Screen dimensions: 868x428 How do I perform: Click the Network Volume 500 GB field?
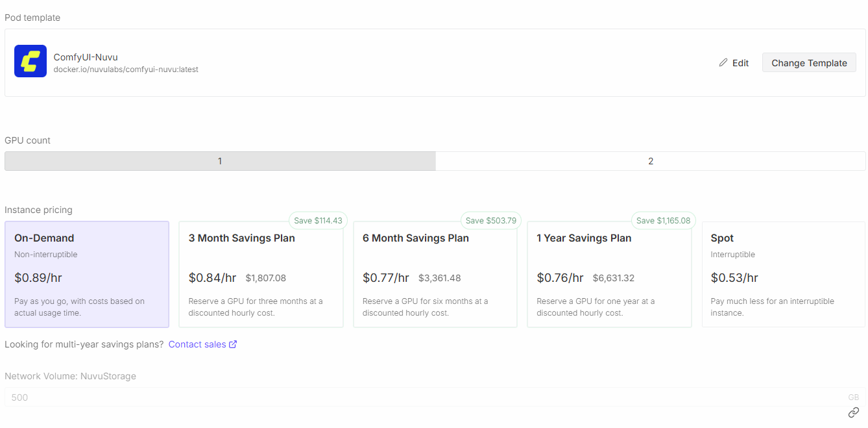pyautogui.click(x=428, y=397)
